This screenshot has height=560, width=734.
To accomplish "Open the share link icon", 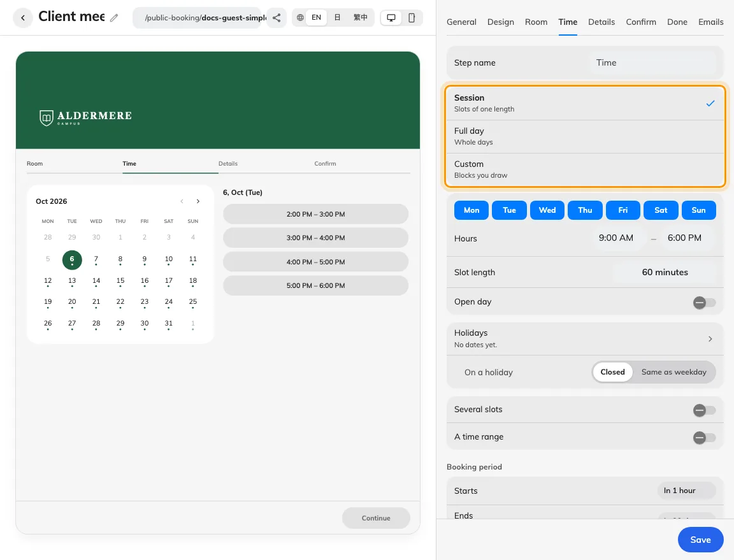I will (277, 18).
